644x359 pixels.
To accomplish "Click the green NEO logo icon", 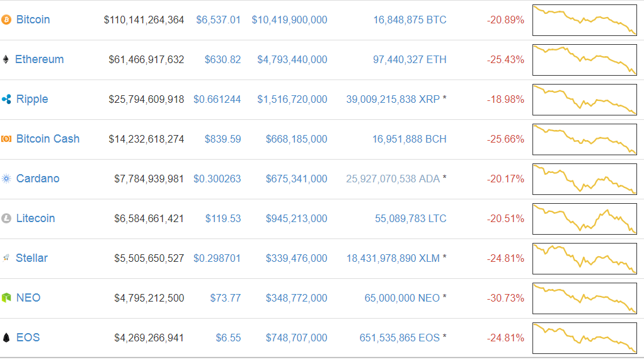I will [6, 298].
